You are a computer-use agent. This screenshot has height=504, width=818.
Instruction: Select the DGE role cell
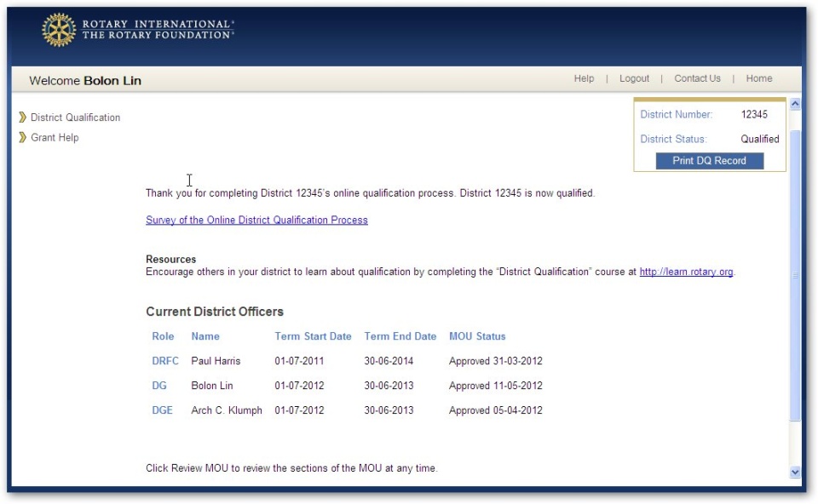(162, 410)
